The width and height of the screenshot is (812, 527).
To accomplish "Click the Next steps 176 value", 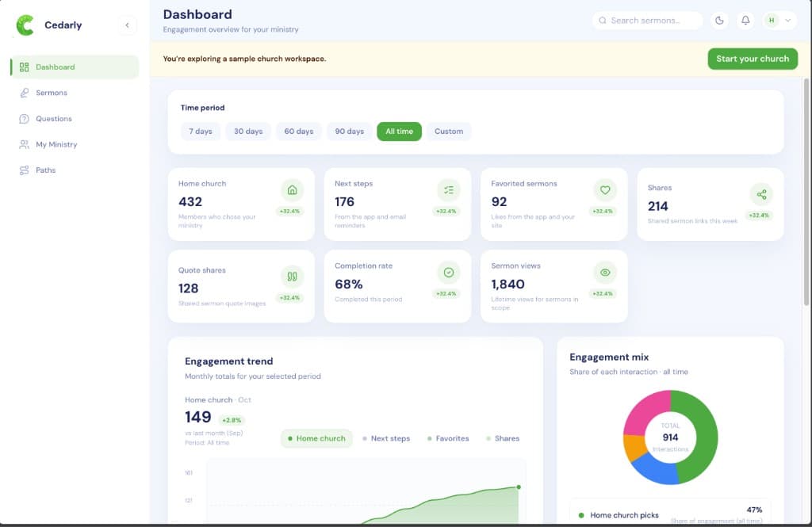I will [x=344, y=202].
